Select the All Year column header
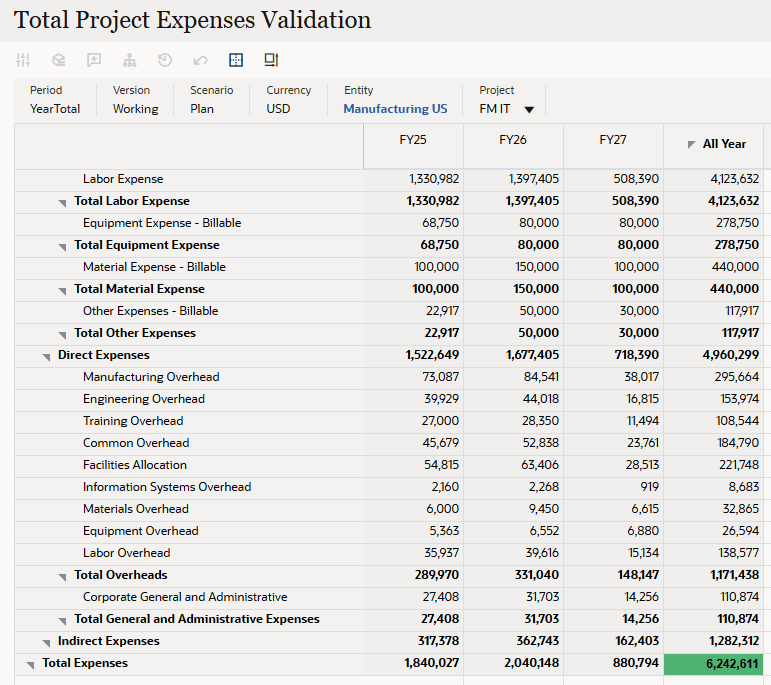 pyautogui.click(x=713, y=146)
